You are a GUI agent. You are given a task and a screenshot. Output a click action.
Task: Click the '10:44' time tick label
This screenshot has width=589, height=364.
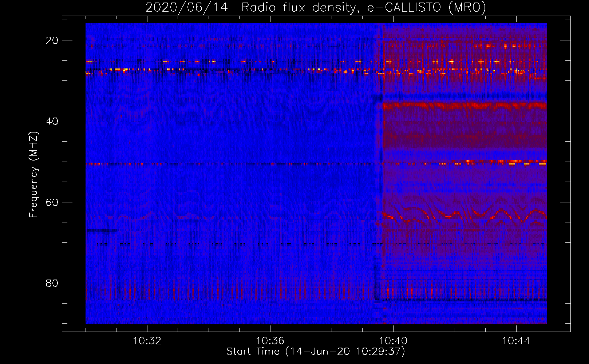point(516,341)
